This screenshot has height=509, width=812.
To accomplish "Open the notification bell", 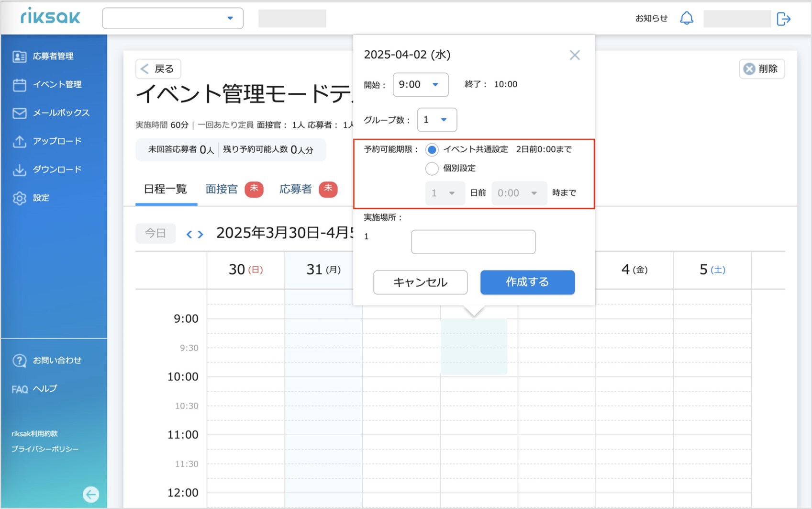I will 687,18.
